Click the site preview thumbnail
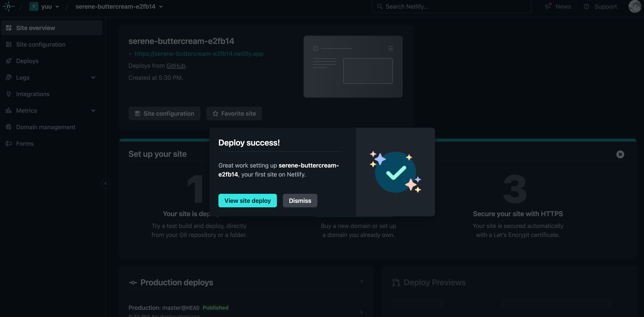 [353, 66]
